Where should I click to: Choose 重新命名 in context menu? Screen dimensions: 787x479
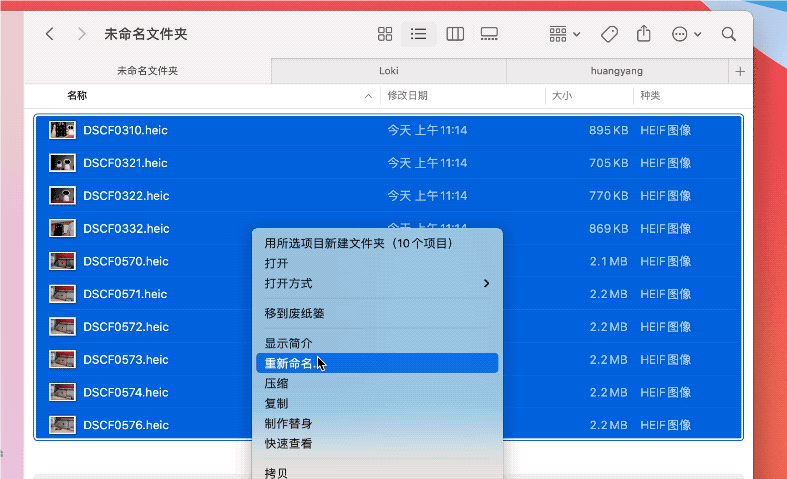point(377,363)
